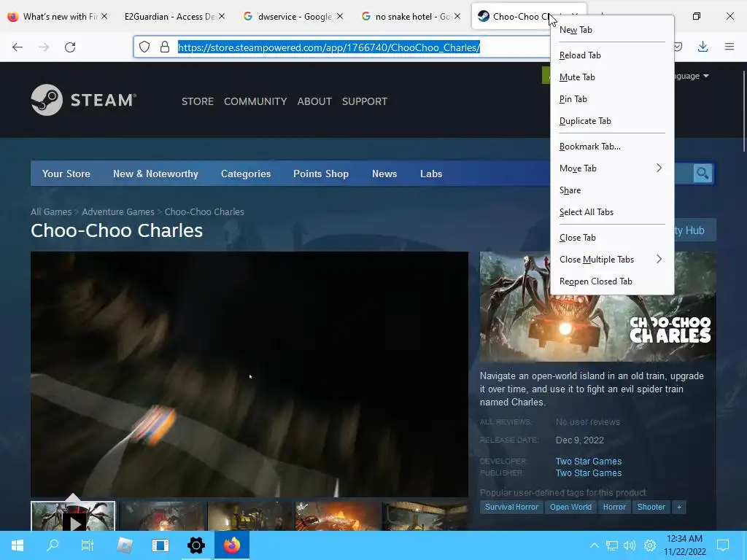Open the settings gear in system tray
This screenshot has width=747, height=560.
point(650,545)
